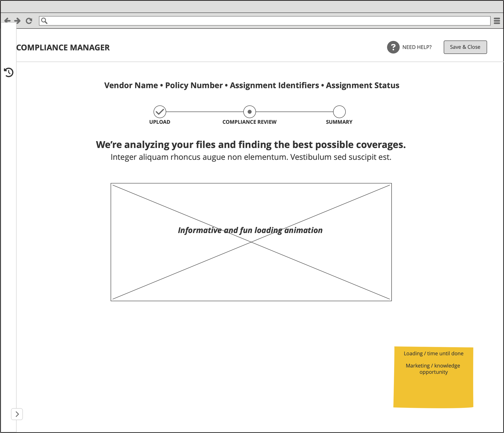
Task: Click "Marketing / knowledge opportunity" note text
Action: [433, 369]
